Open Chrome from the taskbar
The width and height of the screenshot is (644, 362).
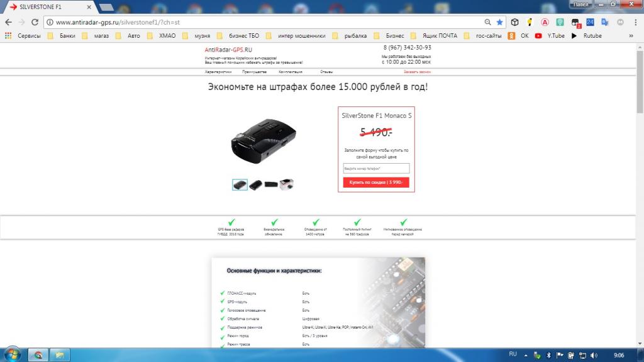tap(38, 354)
